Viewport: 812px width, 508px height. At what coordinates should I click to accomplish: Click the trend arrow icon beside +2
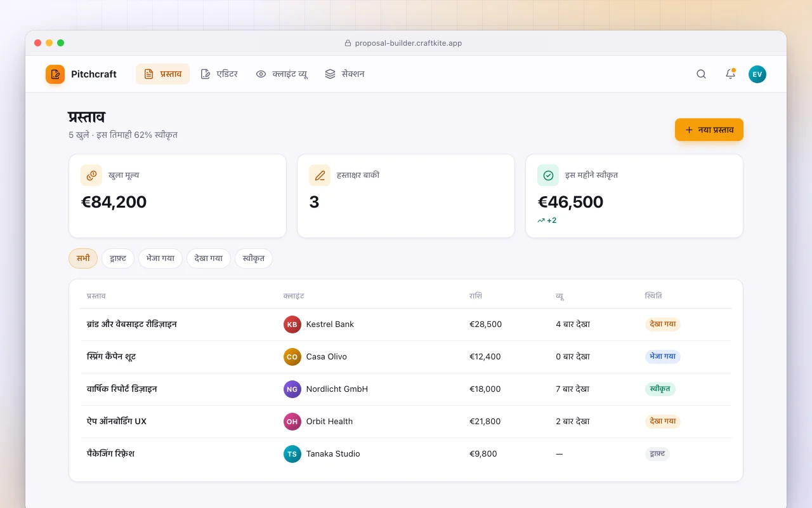pyautogui.click(x=541, y=221)
